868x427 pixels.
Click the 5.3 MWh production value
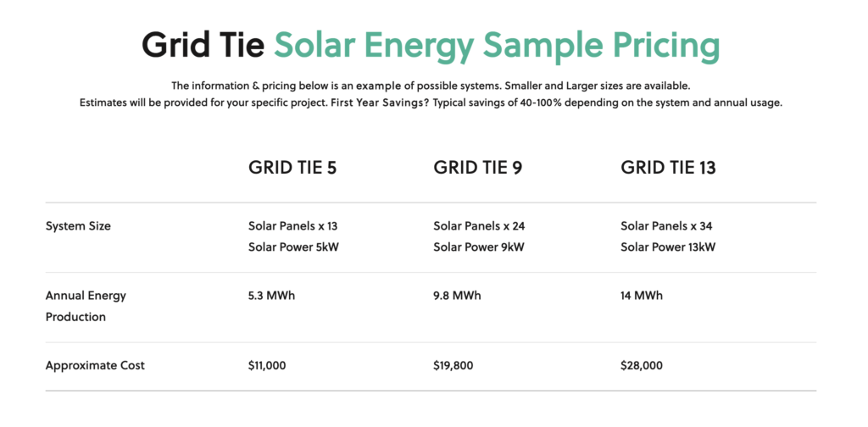click(x=272, y=296)
